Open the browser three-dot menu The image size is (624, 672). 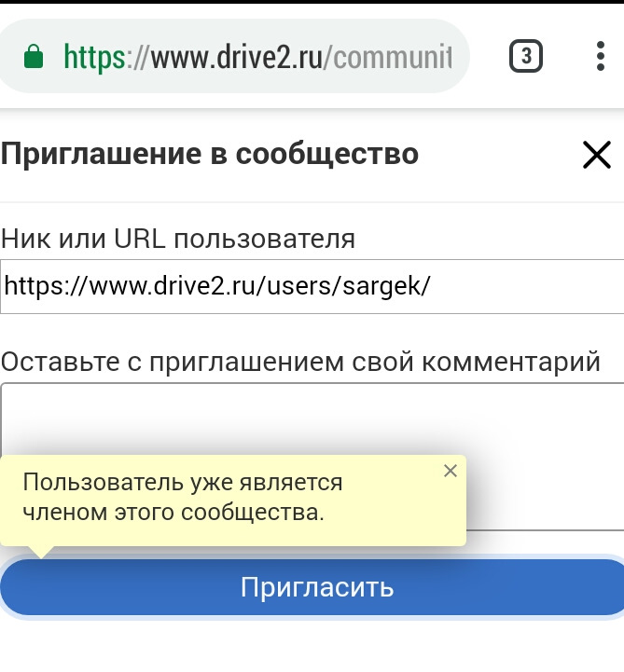601,58
